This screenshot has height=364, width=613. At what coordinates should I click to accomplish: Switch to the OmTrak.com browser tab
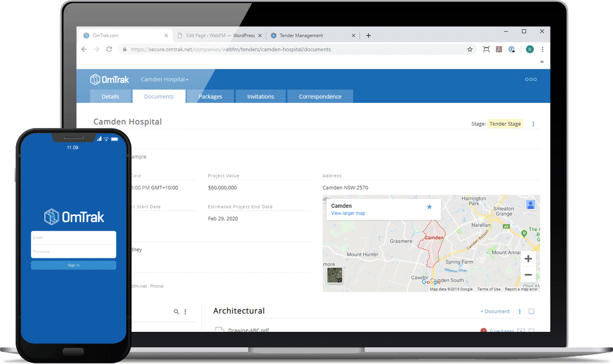[124, 36]
